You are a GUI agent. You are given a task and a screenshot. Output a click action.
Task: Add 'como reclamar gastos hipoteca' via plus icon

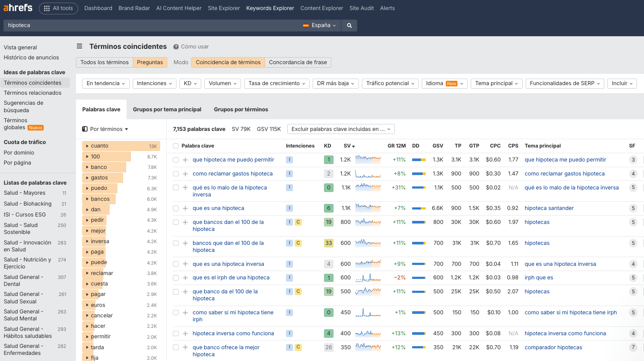(185, 173)
